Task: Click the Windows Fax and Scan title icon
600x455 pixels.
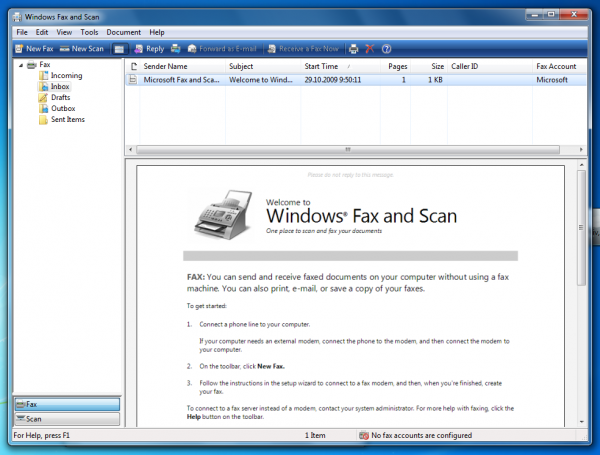Action: pos(17,17)
